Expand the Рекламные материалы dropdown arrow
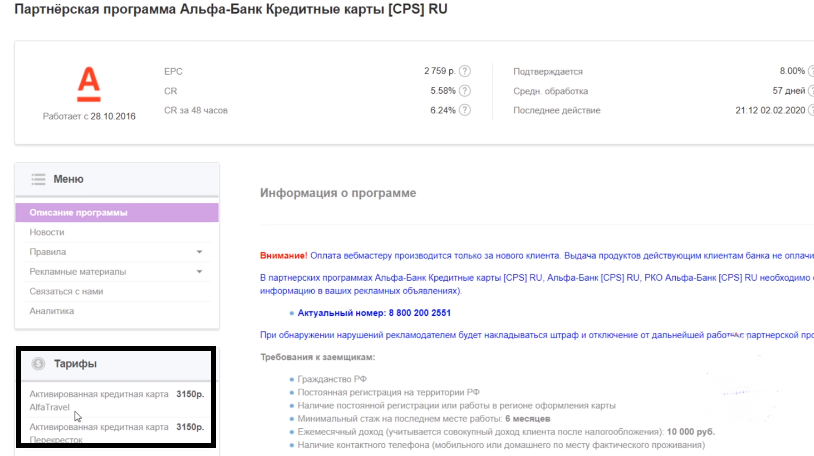This screenshot has height=456, width=814. click(199, 272)
